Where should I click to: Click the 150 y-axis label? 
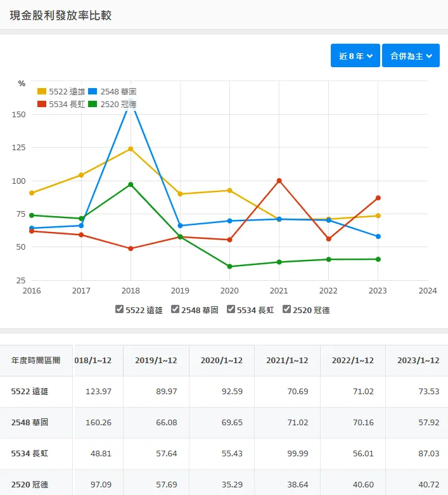pyautogui.click(x=18, y=115)
